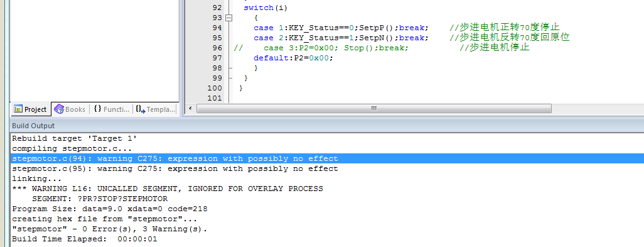Click line number 94 in the gutter

[x=217, y=28]
